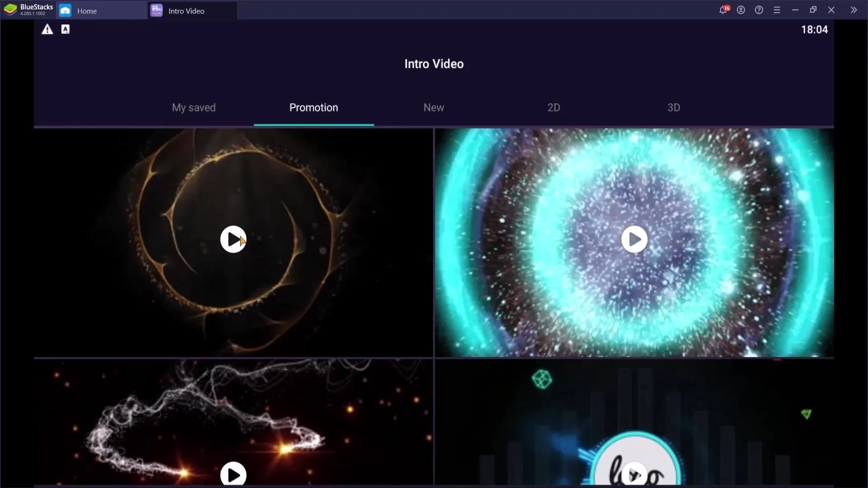Click the Intro Video app tab
868x488 pixels.
pyautogui.click(x=186, y=11)
